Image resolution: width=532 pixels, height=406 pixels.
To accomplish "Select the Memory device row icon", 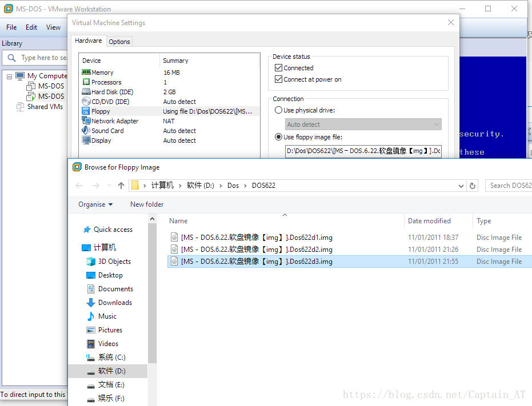I will 86,73.
